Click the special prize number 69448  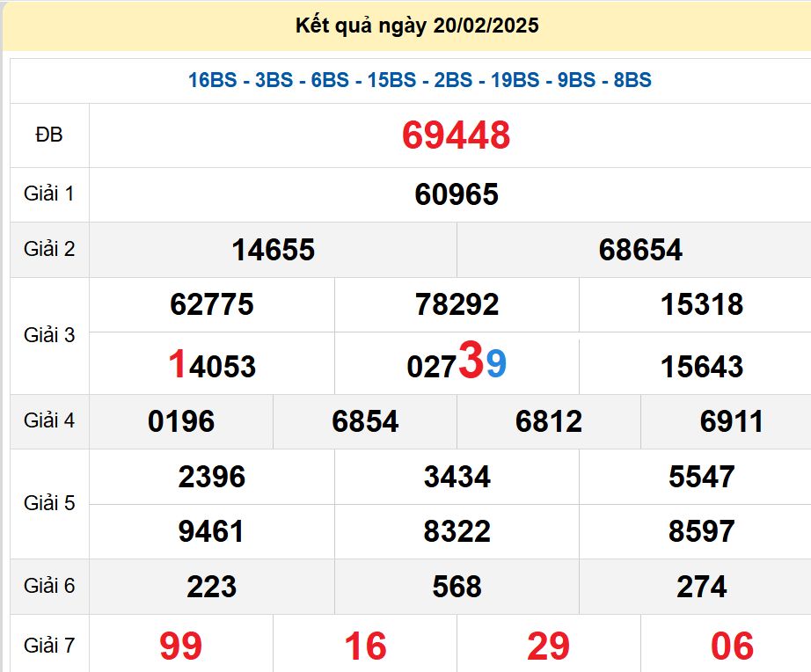pos(456,135)
